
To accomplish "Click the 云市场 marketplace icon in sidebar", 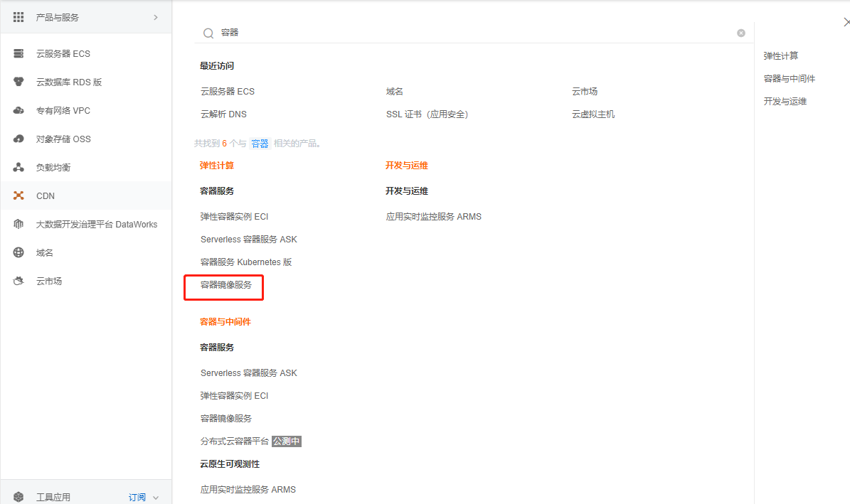I will tap(18, 282).
